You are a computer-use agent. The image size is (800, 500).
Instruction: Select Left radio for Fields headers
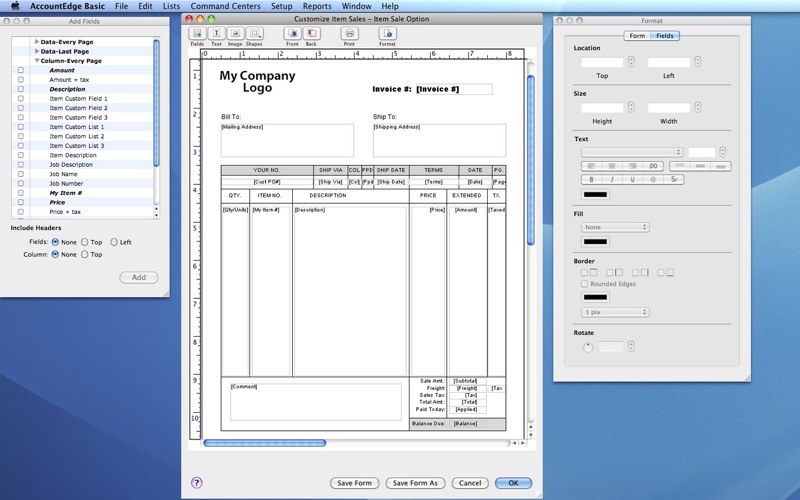click(x=114, y=242)
